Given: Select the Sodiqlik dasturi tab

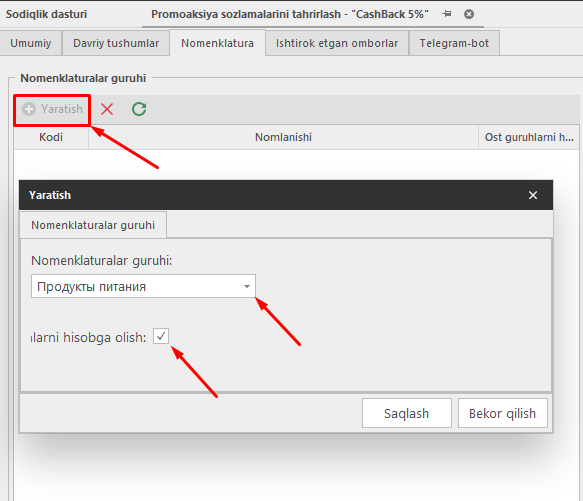Looking at the screenshot, I should (x=46, y=14).
